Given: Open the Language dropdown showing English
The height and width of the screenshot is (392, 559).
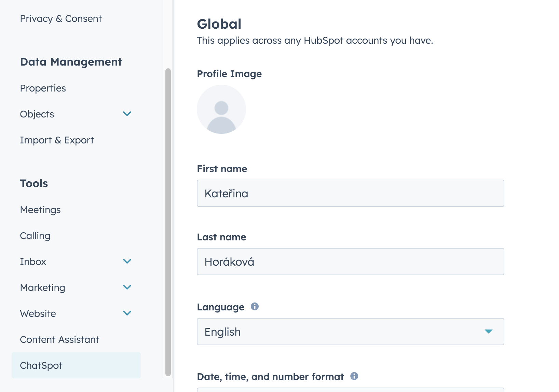Looking at the screenshot, I should pyautogui.click(x=351, y=332).
